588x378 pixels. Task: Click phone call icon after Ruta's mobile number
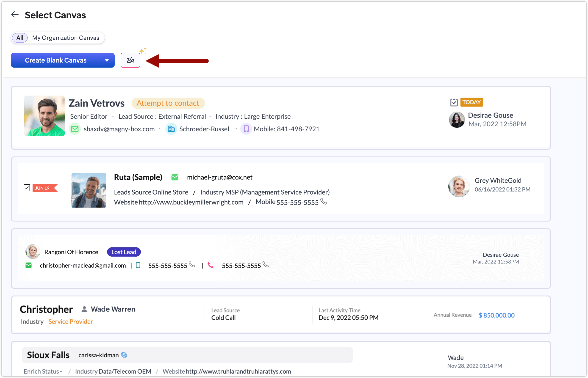324,202
